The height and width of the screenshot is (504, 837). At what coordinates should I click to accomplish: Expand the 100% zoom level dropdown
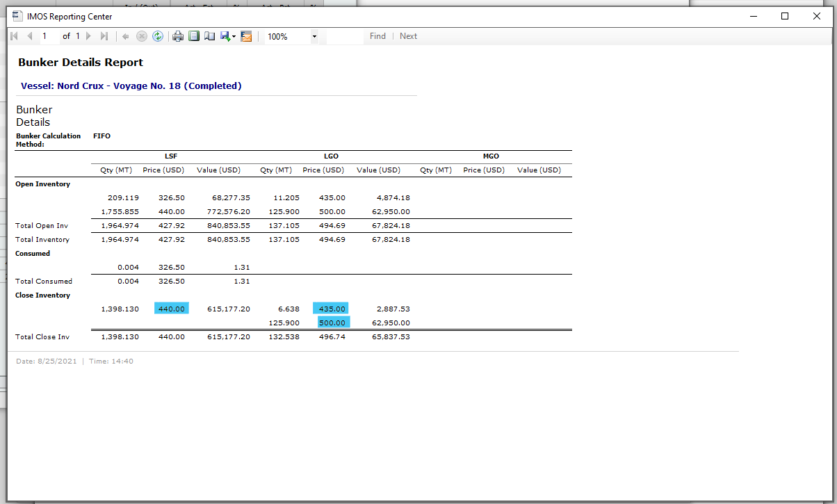[314, 36]
